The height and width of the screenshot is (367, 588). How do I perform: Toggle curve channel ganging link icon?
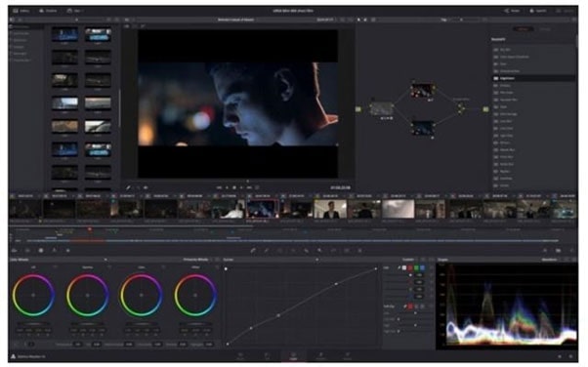click(x=399, y=267)
